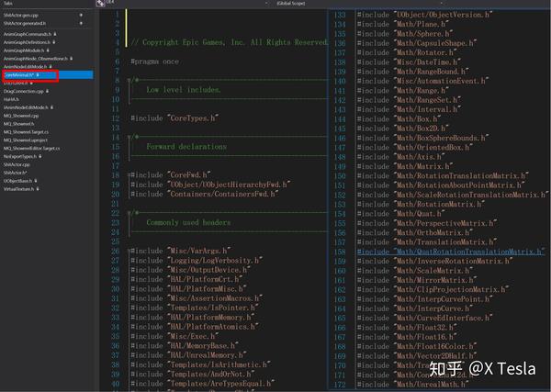Click the #pragma once line

click(x=154, y=62)
